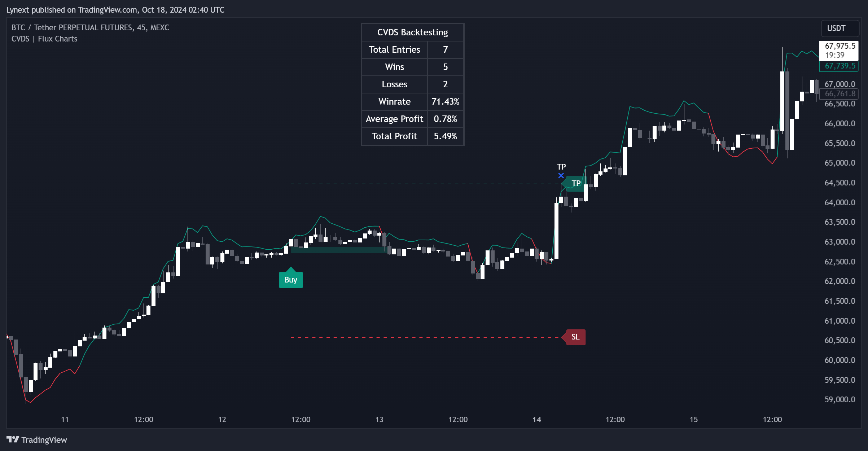Click the date label 13 on time axis

pos(379,420)
